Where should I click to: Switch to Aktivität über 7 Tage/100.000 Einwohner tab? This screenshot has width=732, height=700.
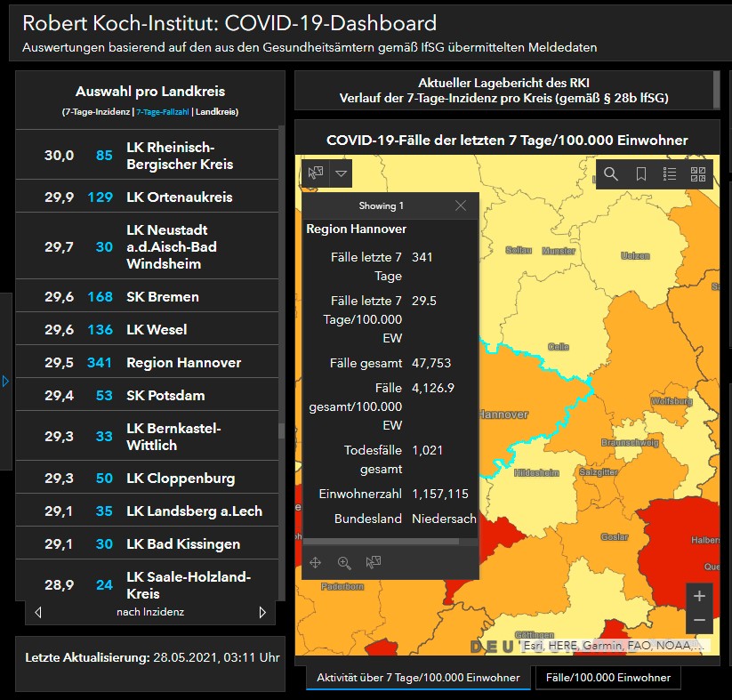(418, 678)
